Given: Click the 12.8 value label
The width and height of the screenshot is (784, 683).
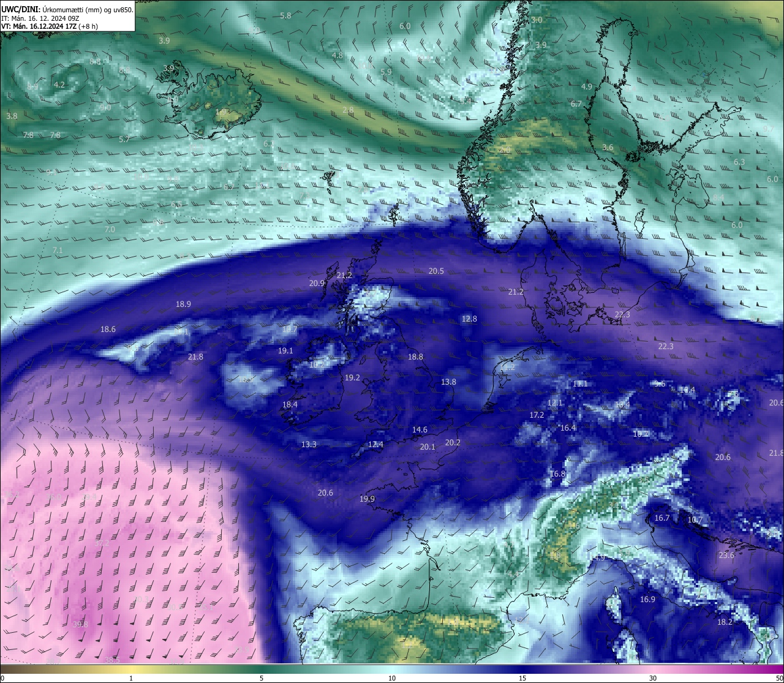Looking at the screenshot, I should (469, 319).
